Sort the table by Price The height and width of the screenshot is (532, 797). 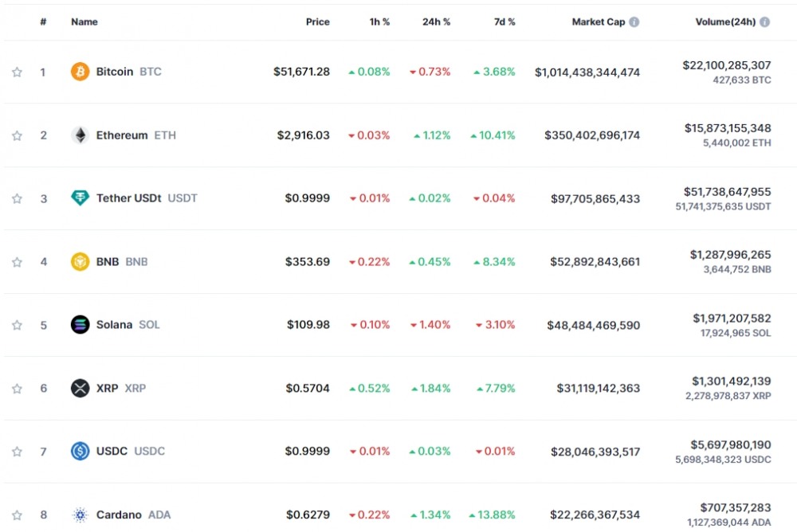(318, 22)
